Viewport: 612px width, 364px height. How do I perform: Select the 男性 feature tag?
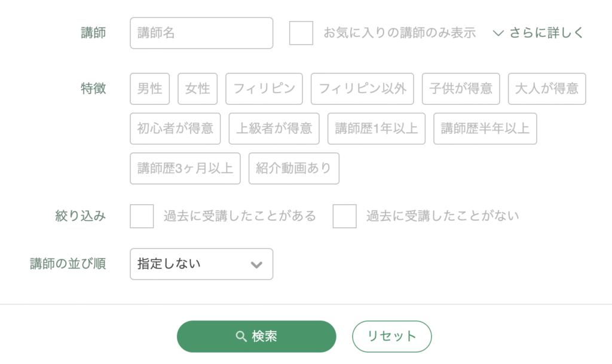pyautogui.click(x=150, y=89)
